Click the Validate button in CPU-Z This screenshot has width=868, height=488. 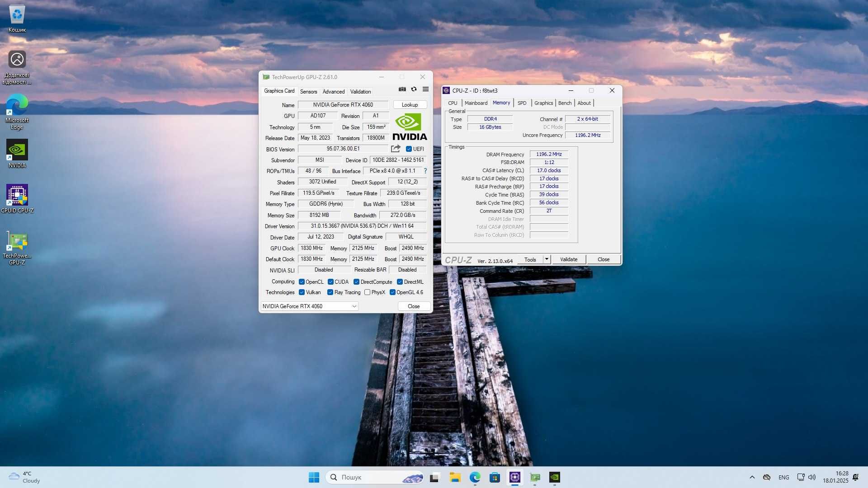(569, 259)
